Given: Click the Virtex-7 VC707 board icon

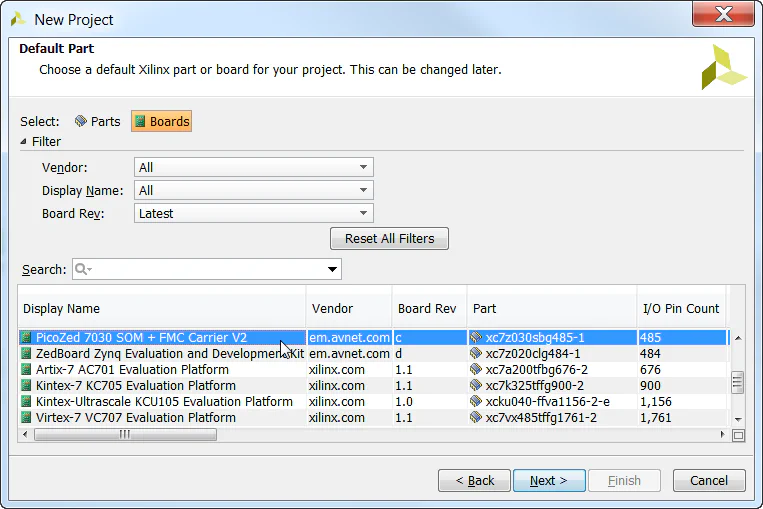Looking at the screenshot, I should 26,418.
